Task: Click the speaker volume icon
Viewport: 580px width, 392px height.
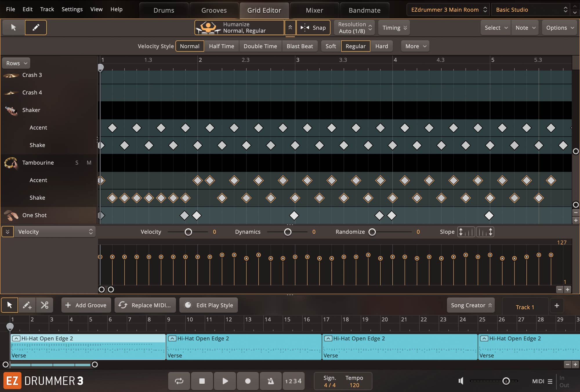Action: pyautogui.click(x=461, y=381)
